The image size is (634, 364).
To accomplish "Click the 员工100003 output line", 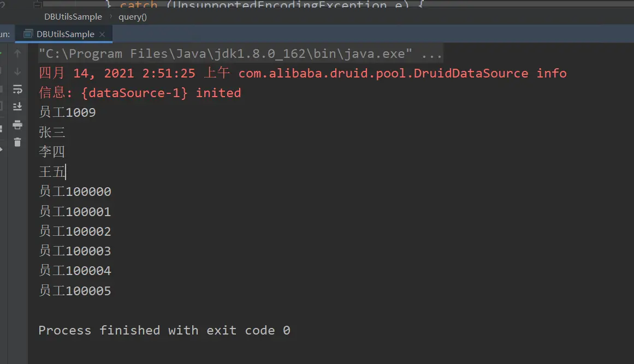I will point(75,251).
